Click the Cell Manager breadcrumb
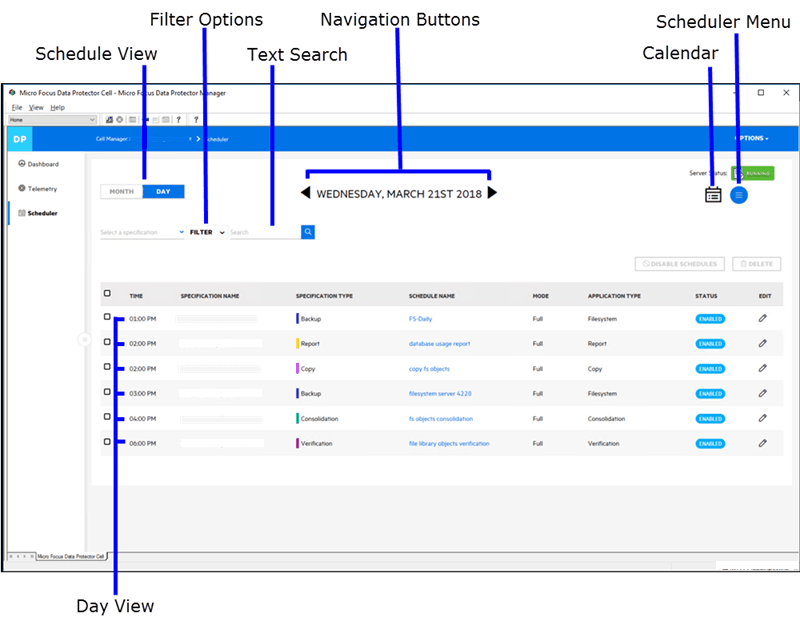Image resolution: width=800 pixels, height=621 pixels. coord(113,139)
